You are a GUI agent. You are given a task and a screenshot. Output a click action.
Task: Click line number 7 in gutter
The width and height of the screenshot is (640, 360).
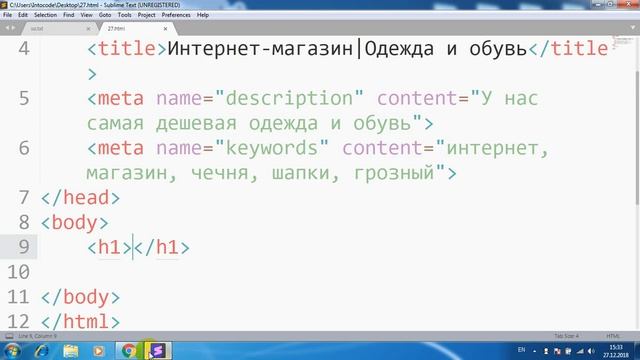click(x=24, y=198)
